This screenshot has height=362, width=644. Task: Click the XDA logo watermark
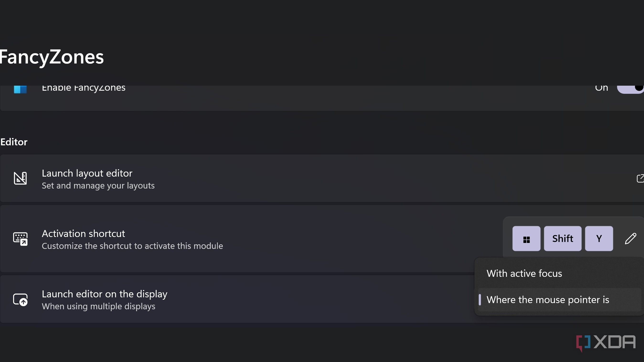606,342
